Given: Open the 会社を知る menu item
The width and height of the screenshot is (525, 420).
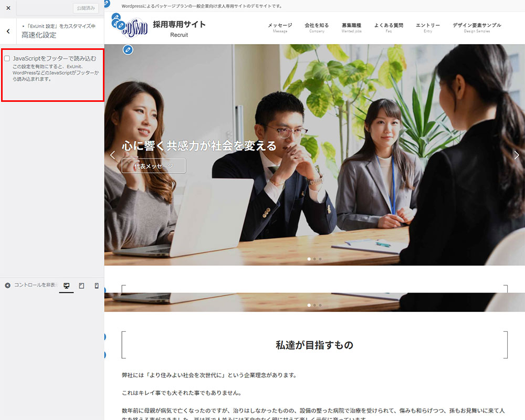Looking at the screenshot, I should coord(317,27).
